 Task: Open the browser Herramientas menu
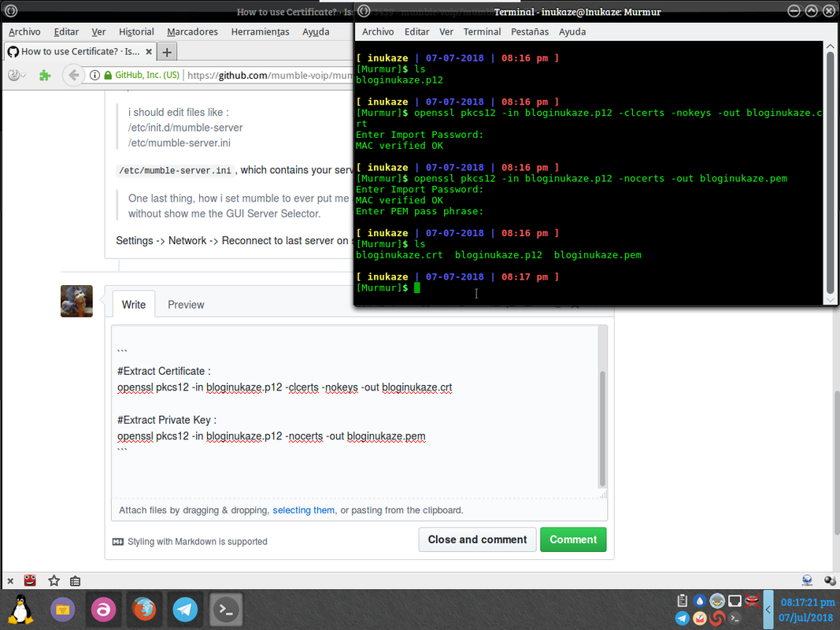[261, 31]
